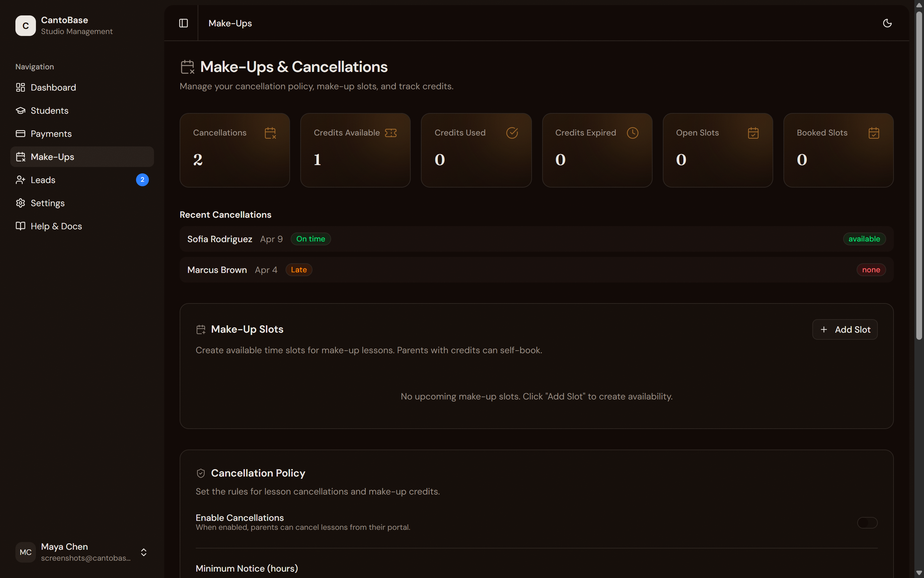The image size is (924, 578).
Task: Switch theme with the moon icon
Action: (x=887, y=23)
